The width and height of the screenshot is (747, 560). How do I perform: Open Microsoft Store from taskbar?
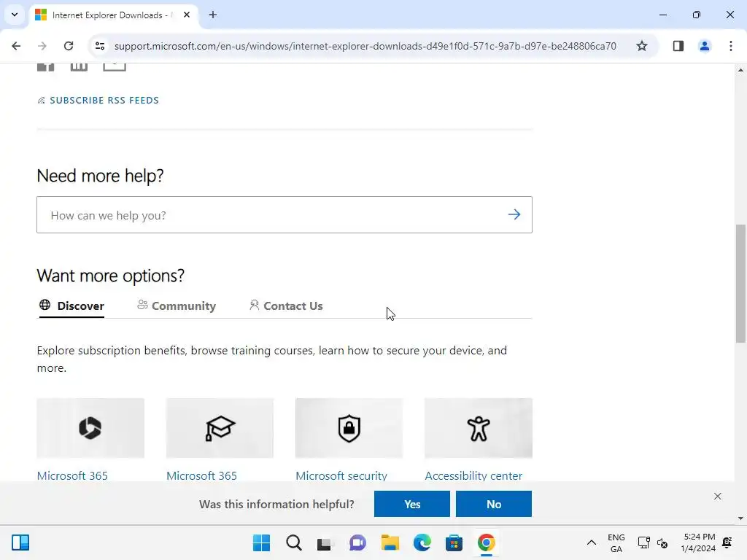point(454,542)
